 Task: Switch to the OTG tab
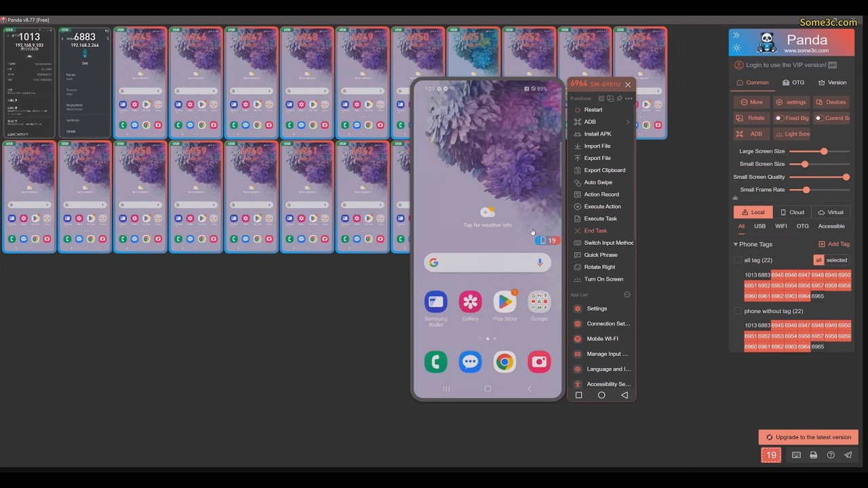793,83
